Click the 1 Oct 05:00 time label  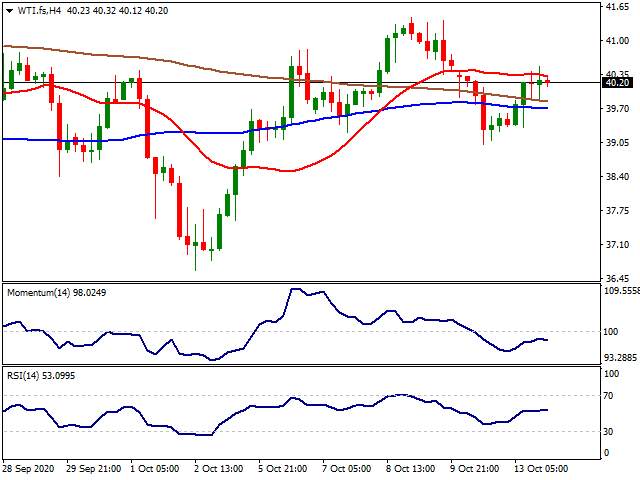tap(154, 469)
